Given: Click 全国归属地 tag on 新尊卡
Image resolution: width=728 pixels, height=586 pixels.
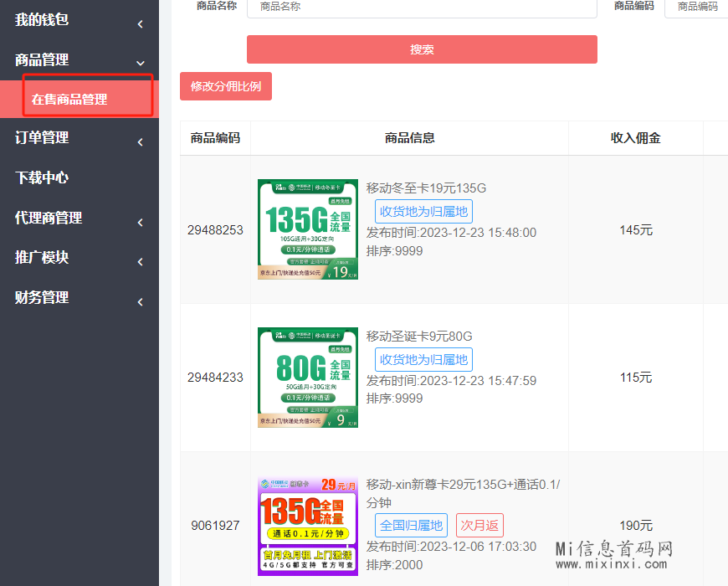Looking at the screenshot, I should 411,525.
